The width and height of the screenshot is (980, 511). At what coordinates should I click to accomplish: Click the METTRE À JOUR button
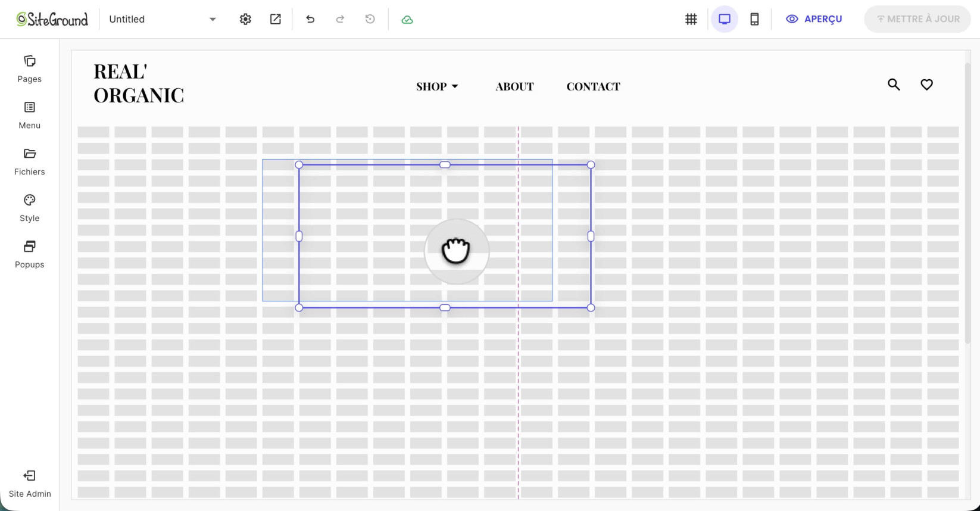click(917, 19)
